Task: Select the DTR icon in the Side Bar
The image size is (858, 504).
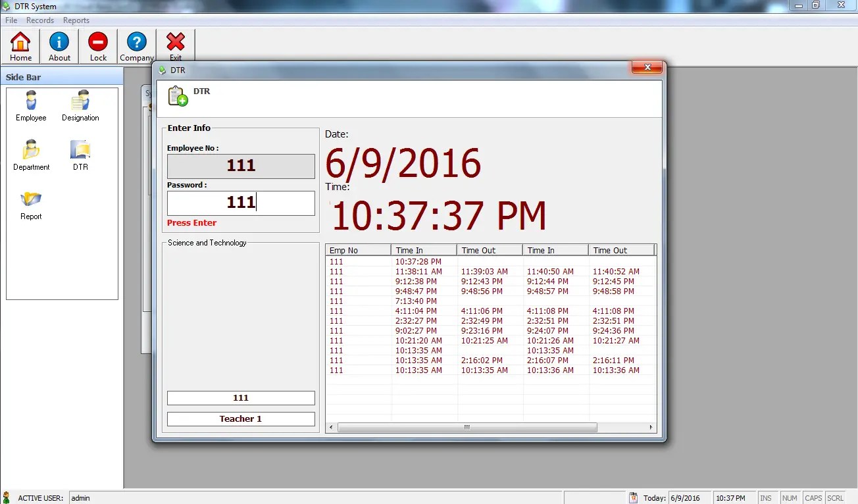Action: (x=80, y=153)
